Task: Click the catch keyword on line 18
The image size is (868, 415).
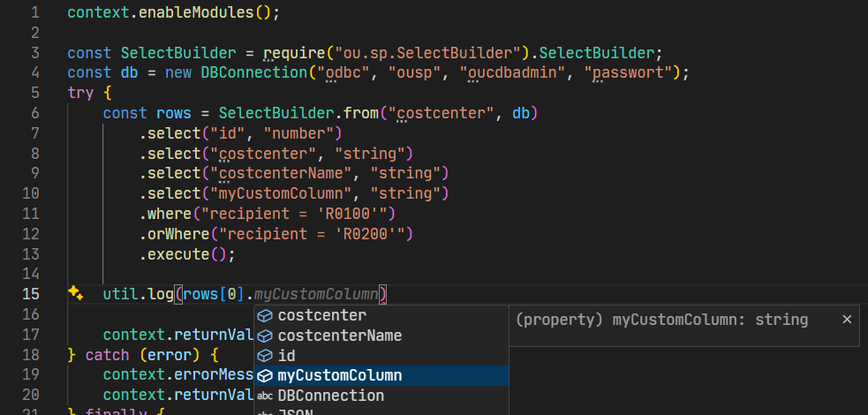Action: pyautogui.click(x=108, y=355)
